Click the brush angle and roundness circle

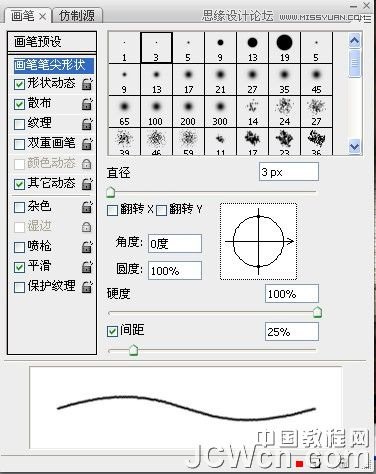tap(258, 241)
